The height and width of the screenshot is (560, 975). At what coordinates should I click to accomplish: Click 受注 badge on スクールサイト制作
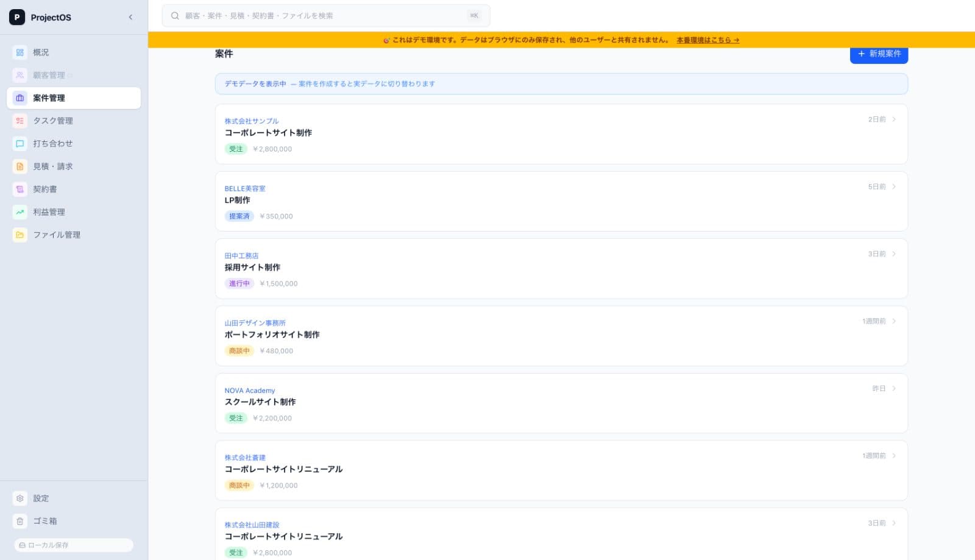tap(236, 419)
